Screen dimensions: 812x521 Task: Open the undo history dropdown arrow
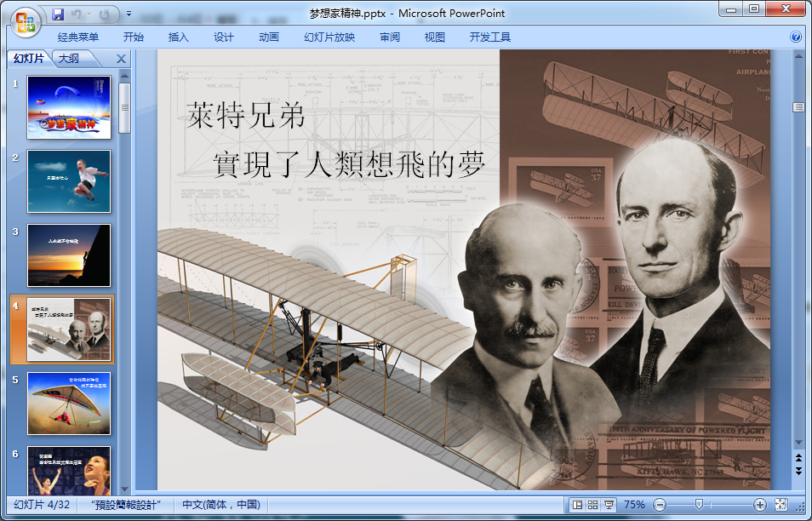tap(89, 14)
